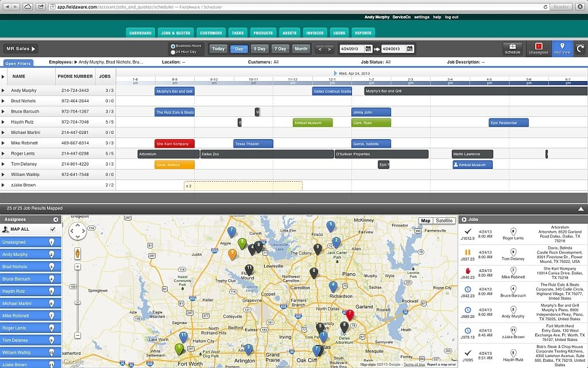Click She Kan! Kompany red job block
Screen dimensions: 588x368
point(175,144)
